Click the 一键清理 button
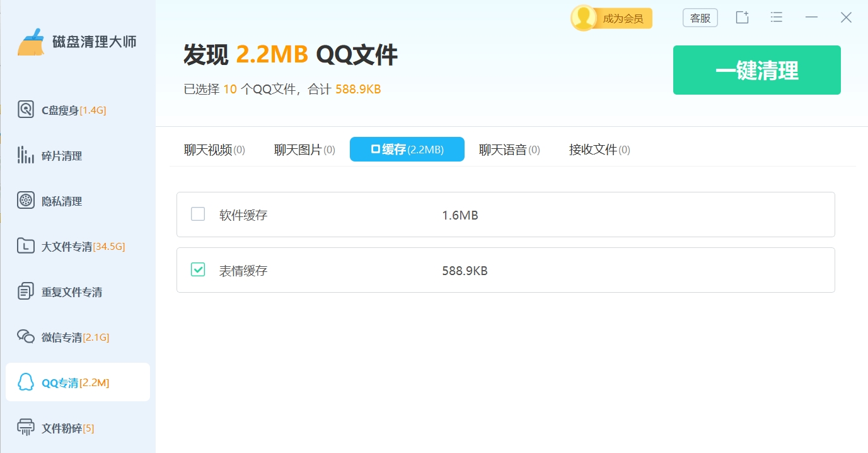 tap(756, 69)
